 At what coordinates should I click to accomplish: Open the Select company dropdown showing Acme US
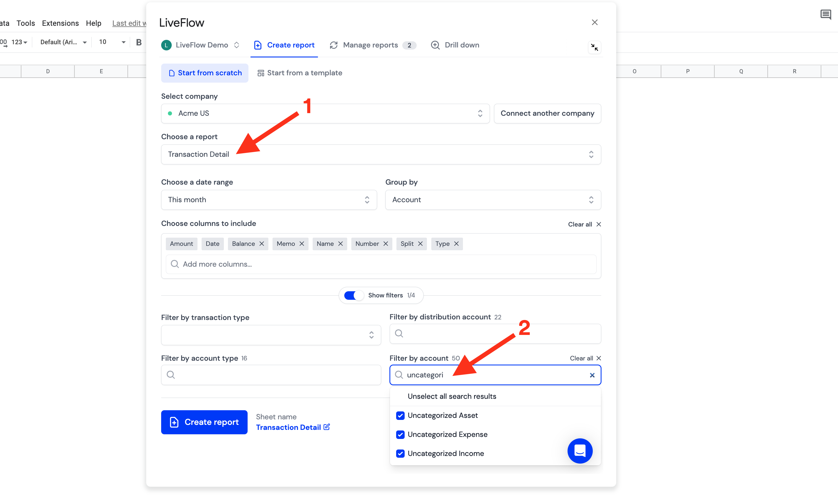click(x=325, y=113)
